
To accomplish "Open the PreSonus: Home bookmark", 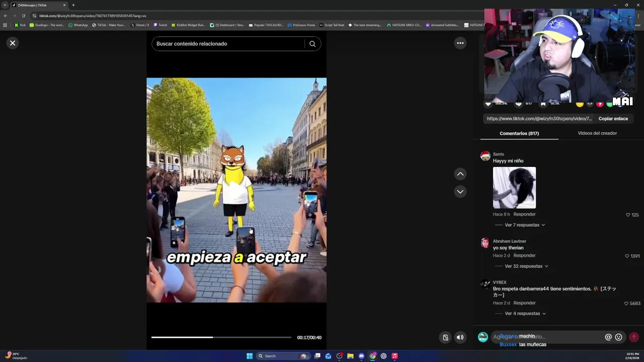I will click(301, 25).
